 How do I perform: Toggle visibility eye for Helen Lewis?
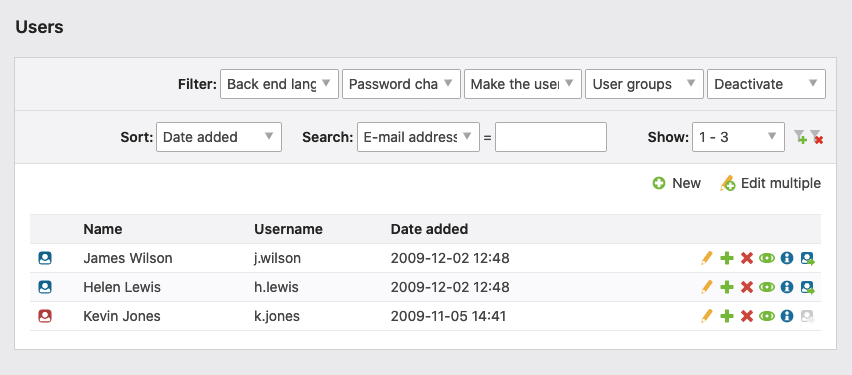tap(767, 287)
